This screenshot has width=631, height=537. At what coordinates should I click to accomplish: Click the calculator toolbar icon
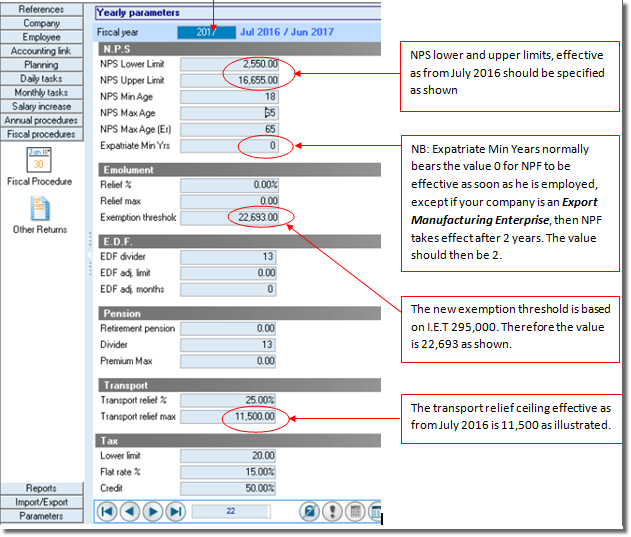354,512
